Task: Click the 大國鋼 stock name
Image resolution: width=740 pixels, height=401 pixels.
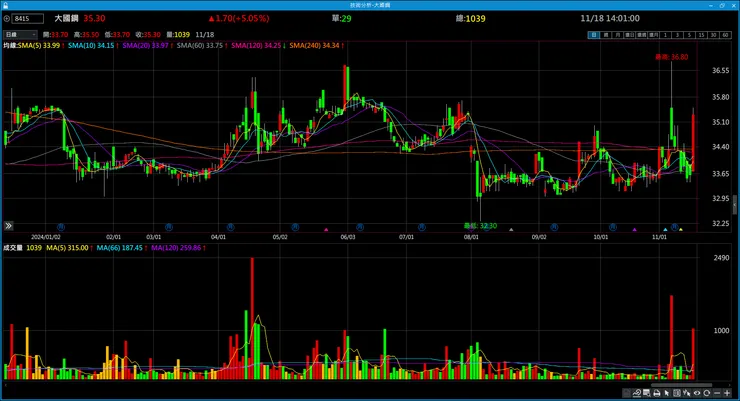Action: [66, 18]
